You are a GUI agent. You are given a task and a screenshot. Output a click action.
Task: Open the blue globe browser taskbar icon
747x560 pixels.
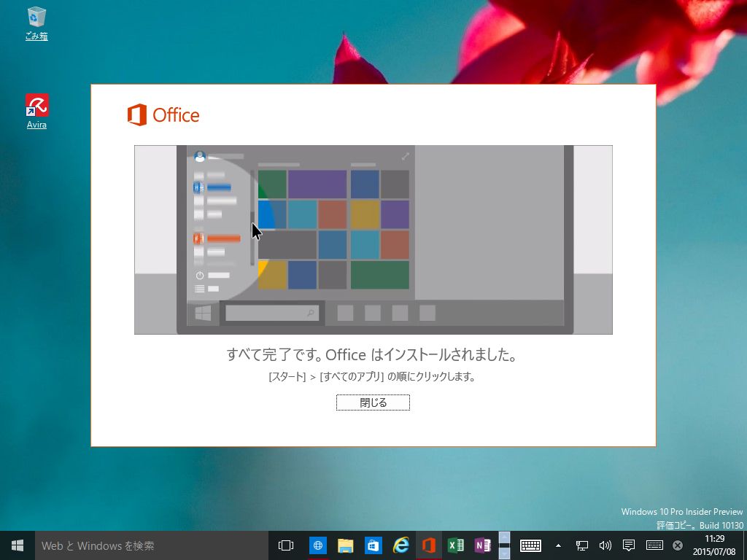point(318,545)
